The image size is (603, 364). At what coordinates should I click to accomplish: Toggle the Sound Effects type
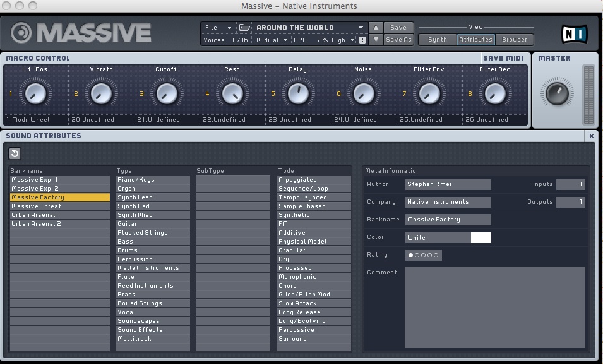tap(153, 330)
